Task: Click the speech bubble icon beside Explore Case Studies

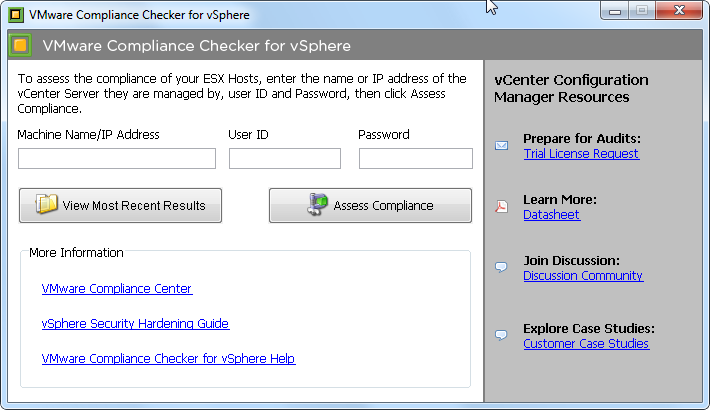Action: point(501,335)
